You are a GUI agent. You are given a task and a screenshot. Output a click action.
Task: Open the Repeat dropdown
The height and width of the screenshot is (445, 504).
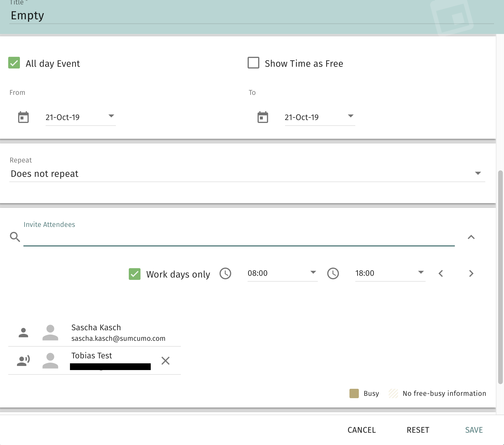click(478, 173)
